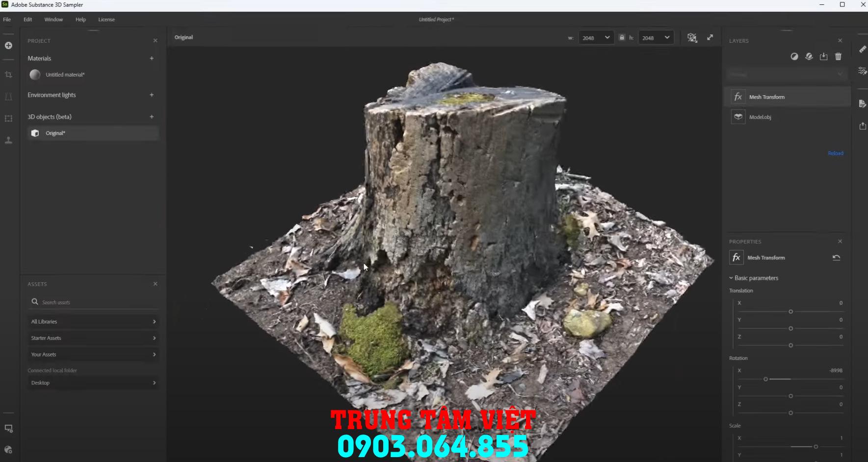
Task: Delete layer with the trash icon
Action: point(839,56)
